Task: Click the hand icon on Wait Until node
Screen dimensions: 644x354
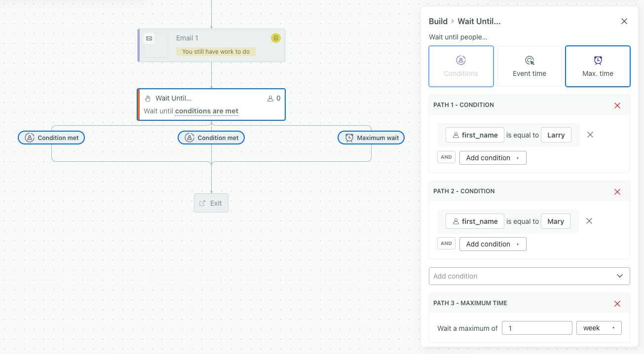Action: coord(148,99)
